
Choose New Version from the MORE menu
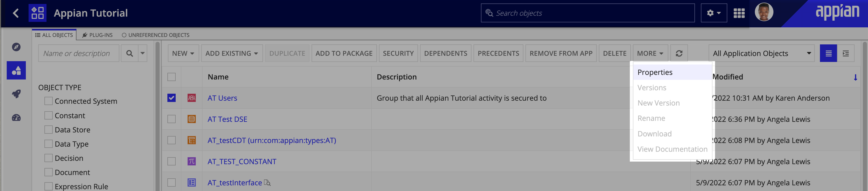click(672, 103)
